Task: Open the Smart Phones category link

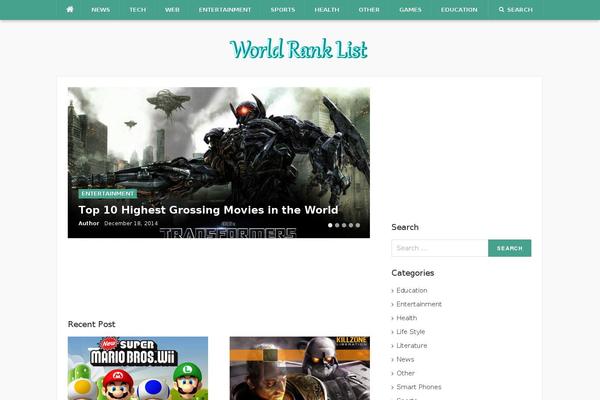Action: pyautogui.click(x=419, y=387)
